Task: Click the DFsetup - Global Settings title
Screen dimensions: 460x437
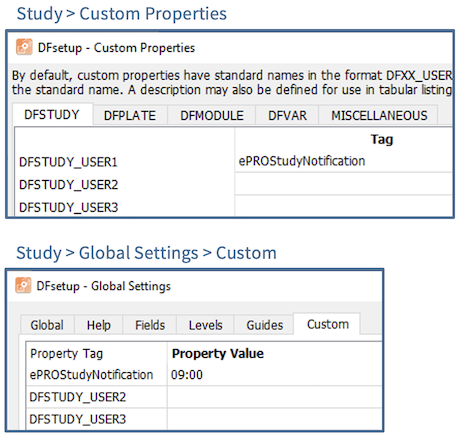Action: point(104,286)
